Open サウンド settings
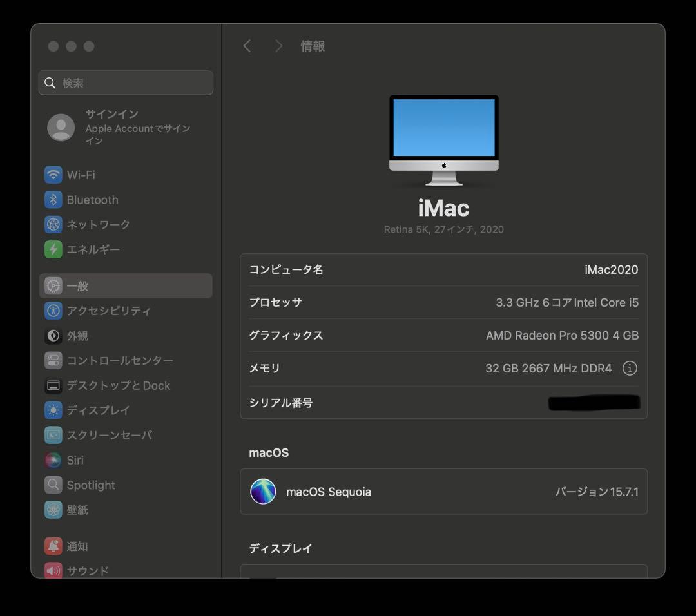 [87, 571]
